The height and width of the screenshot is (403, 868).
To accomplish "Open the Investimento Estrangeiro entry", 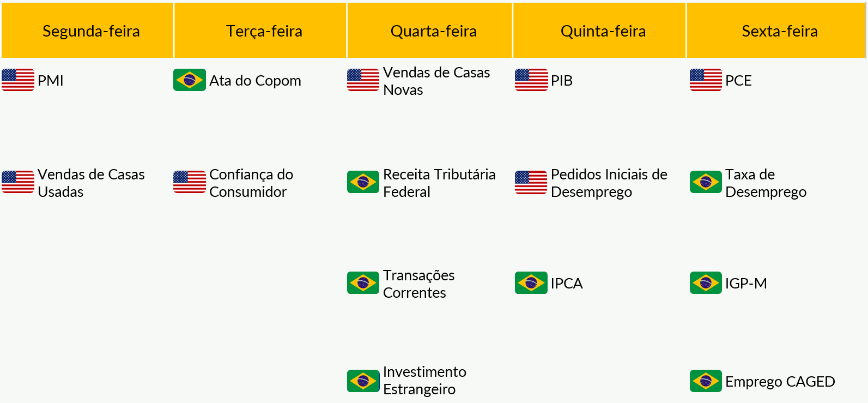I will tap(424, 380).
